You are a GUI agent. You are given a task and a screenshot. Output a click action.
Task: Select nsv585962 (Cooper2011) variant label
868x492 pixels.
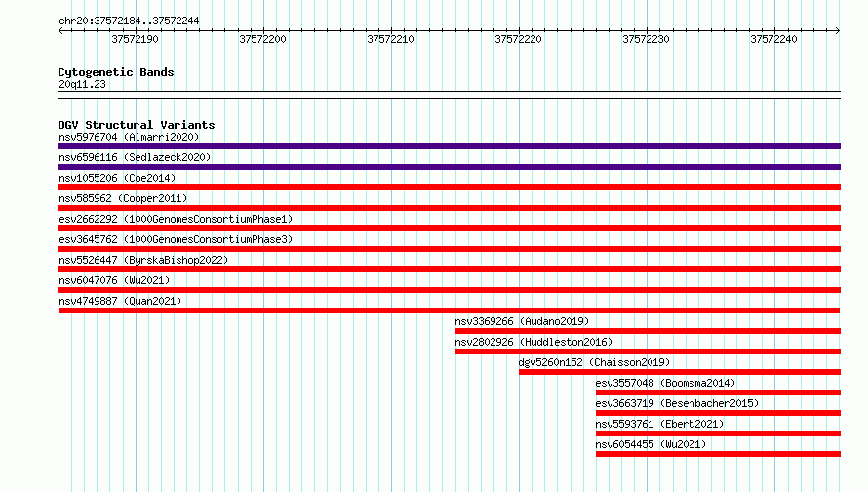pos(123,198)
